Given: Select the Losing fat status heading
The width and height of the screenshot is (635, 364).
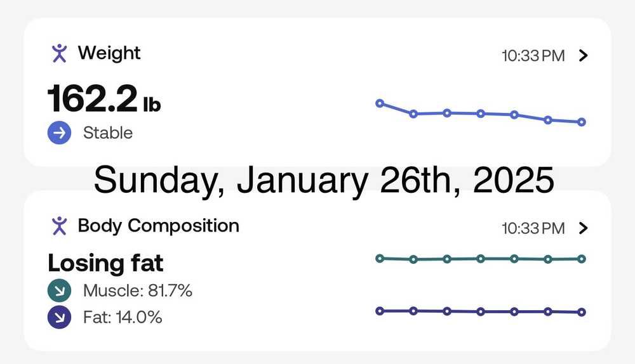Looking at the screenshot, I should (105, 263).
